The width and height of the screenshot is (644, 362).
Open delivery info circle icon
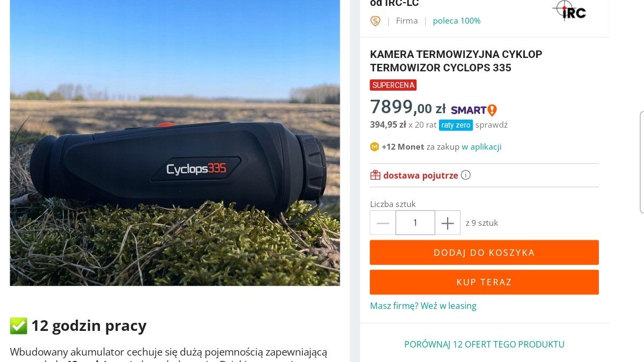coord(466,175)
